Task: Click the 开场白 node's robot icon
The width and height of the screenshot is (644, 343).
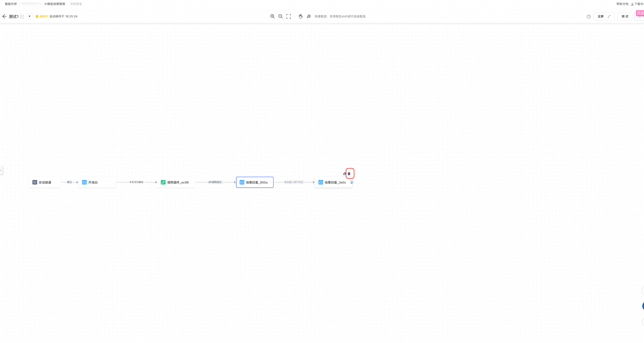Action: pyautogui.click(x=85, y=182)
